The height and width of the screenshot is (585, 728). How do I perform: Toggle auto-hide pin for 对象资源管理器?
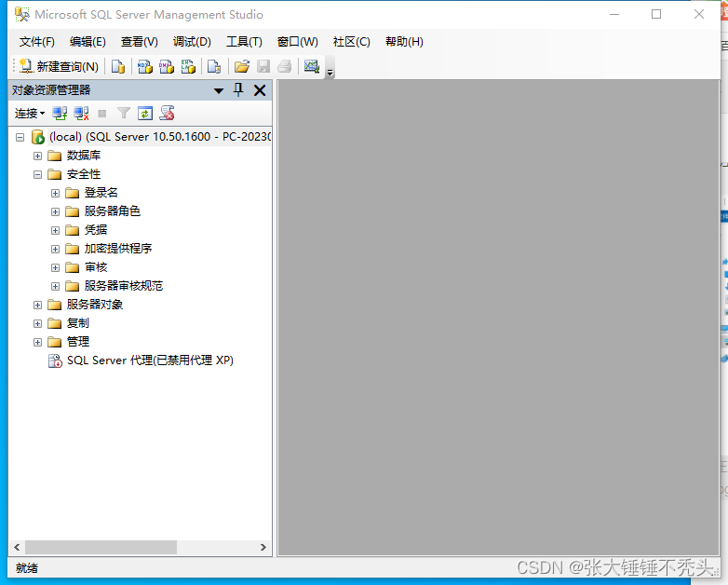(x=238, y=89)
